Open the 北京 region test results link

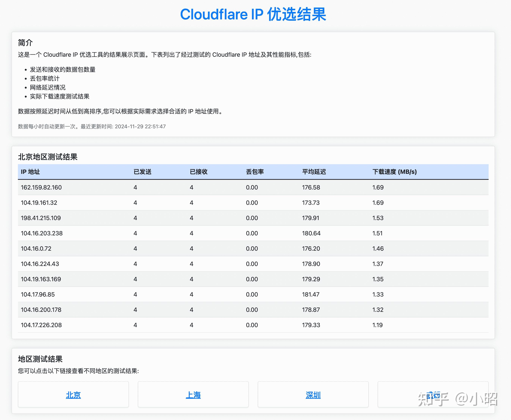point(73,395)
